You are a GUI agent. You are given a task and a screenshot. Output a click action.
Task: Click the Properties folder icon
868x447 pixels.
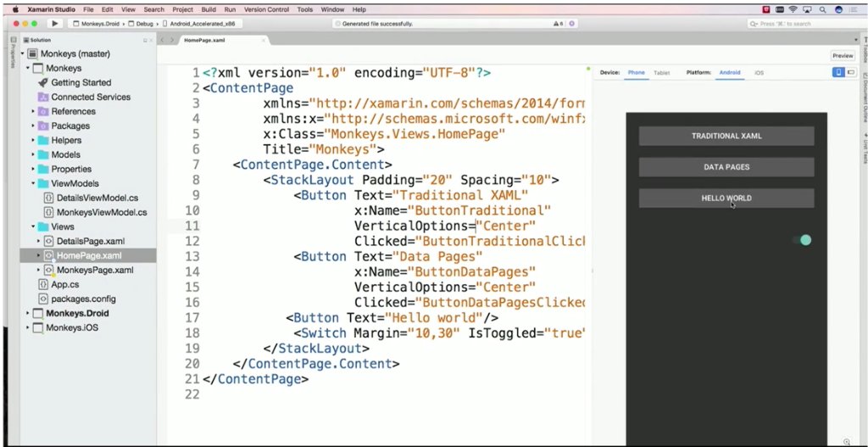click(43, 169)
